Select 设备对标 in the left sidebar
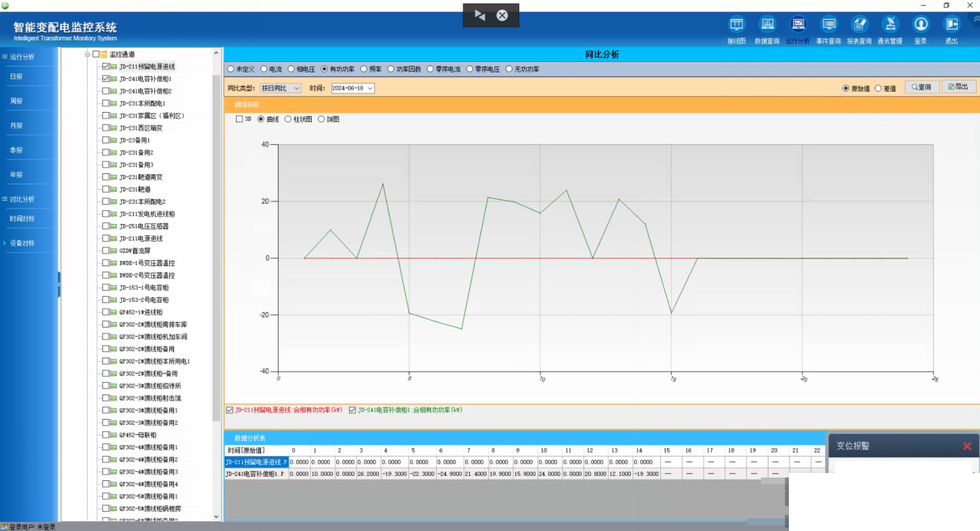Image resolution: width=980 pixels, height=531 pixels. (22, 243)
